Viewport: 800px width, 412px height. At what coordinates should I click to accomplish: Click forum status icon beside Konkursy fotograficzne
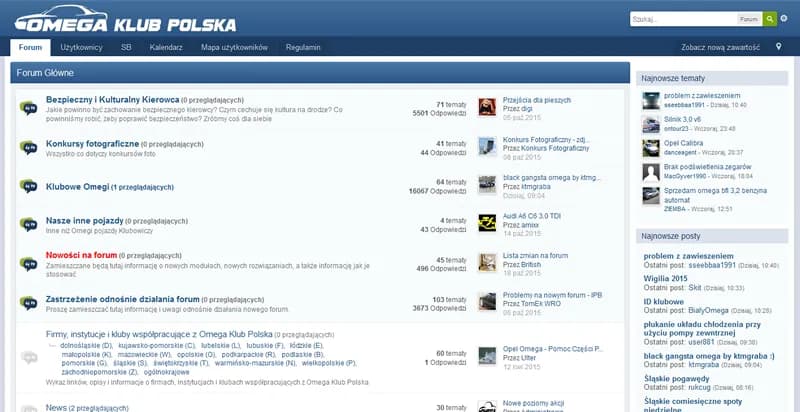point(28,148)
